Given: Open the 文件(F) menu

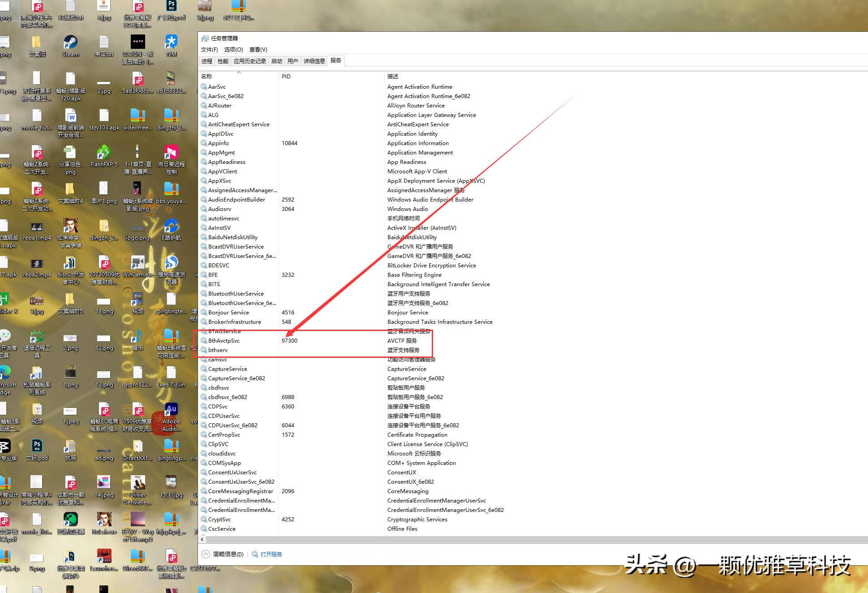Looking at the screenshot, I should point(209,50).
